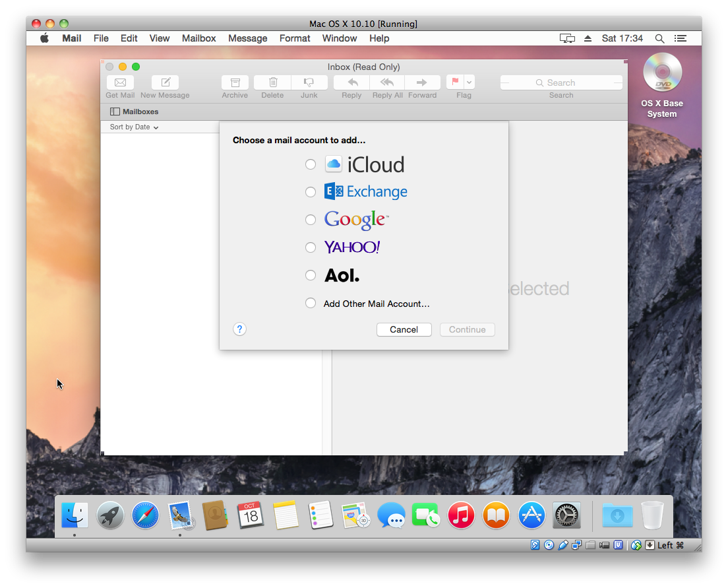The height and width of the screenshot is (588, 728).
Task: Open Contacts book in the Dock
Action: click(216, 515)
